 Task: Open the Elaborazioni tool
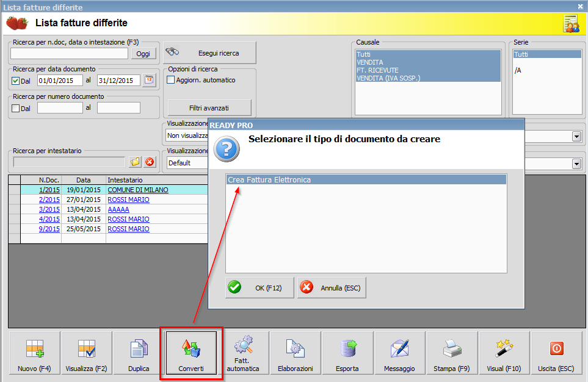(x=296, y=353)
